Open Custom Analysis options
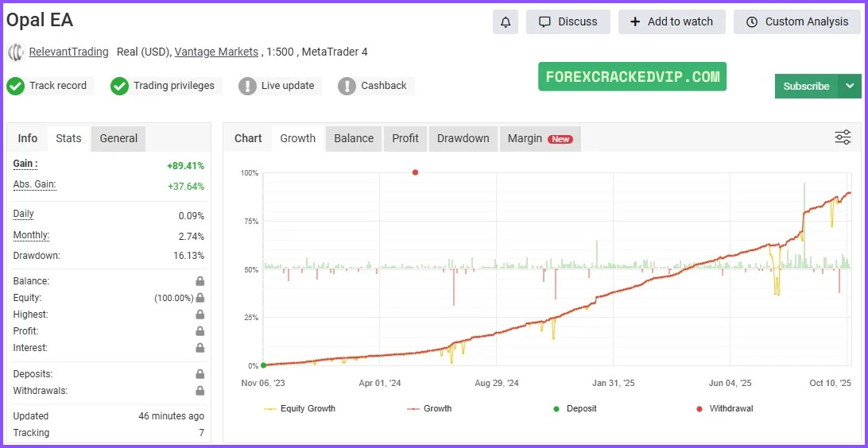 click(x=797, y=22)
